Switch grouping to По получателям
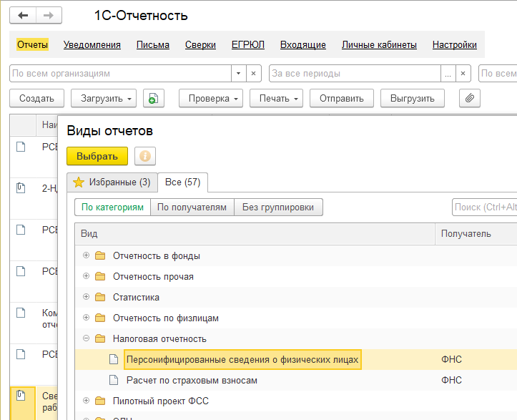 point(192,207)
